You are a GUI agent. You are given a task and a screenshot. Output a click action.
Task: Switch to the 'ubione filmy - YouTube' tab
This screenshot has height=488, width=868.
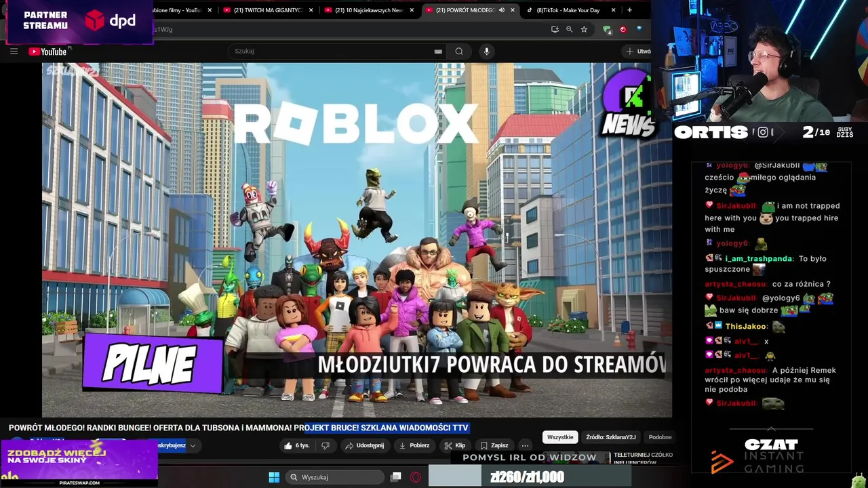[x=178, y=10]
